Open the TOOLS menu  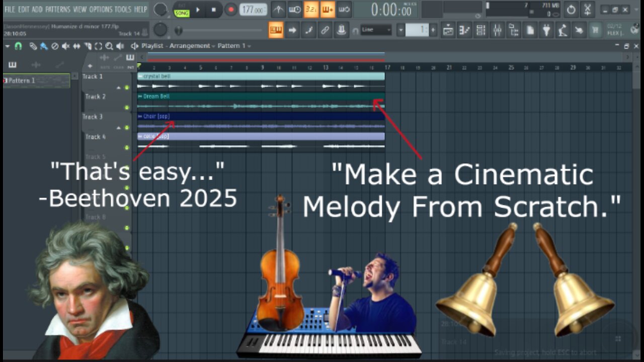coord(123,10)
